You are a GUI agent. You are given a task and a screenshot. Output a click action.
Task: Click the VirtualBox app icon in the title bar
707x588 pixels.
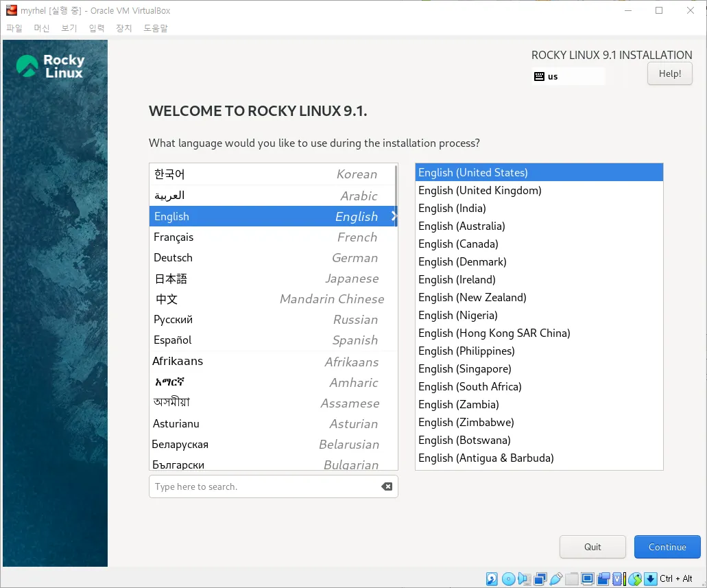point(11,10)
